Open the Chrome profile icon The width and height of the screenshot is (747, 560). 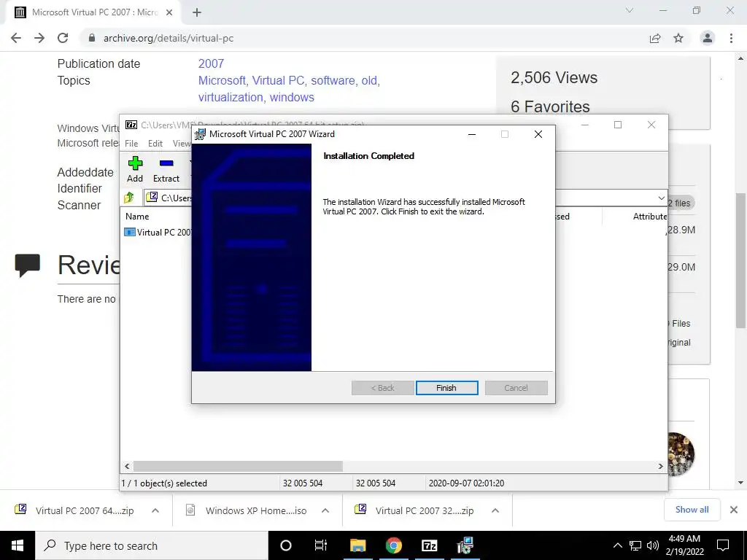pos(708,38)
